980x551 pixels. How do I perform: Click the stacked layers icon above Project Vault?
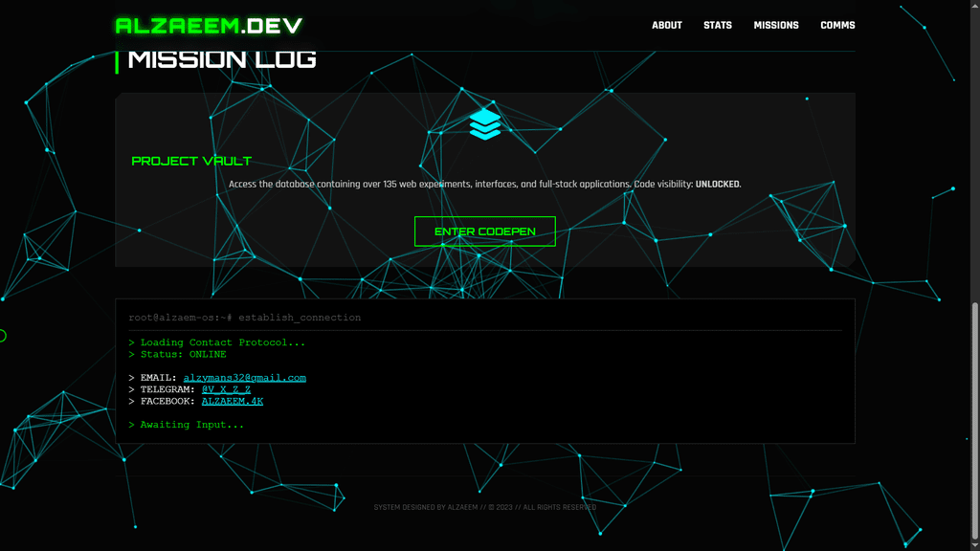click(x=485, y=124)
